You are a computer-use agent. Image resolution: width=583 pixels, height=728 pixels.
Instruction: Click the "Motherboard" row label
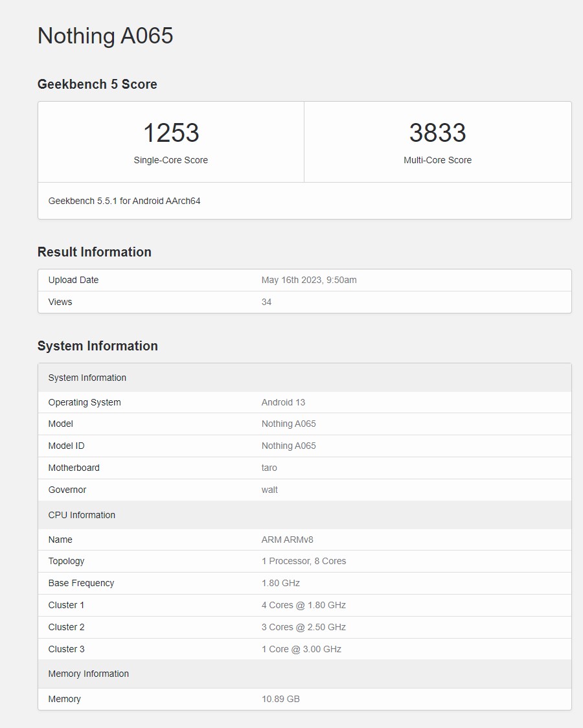(74, 468)
